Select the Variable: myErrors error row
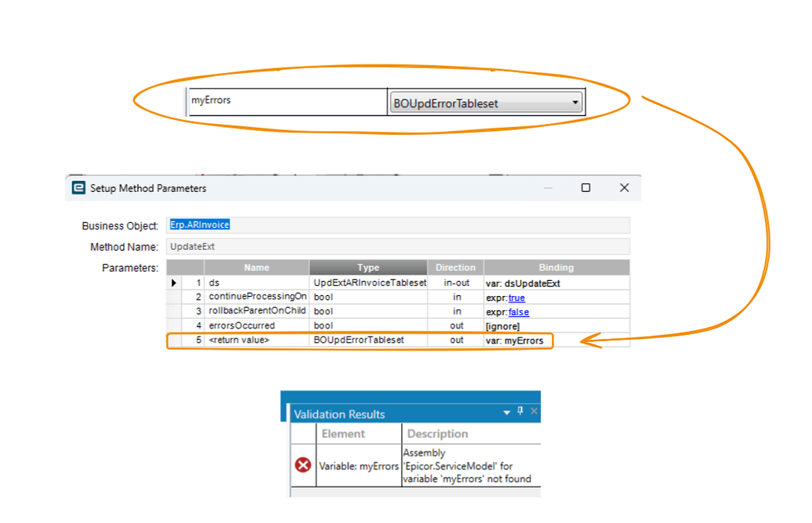The image size is (812, 523). [358, 466]
